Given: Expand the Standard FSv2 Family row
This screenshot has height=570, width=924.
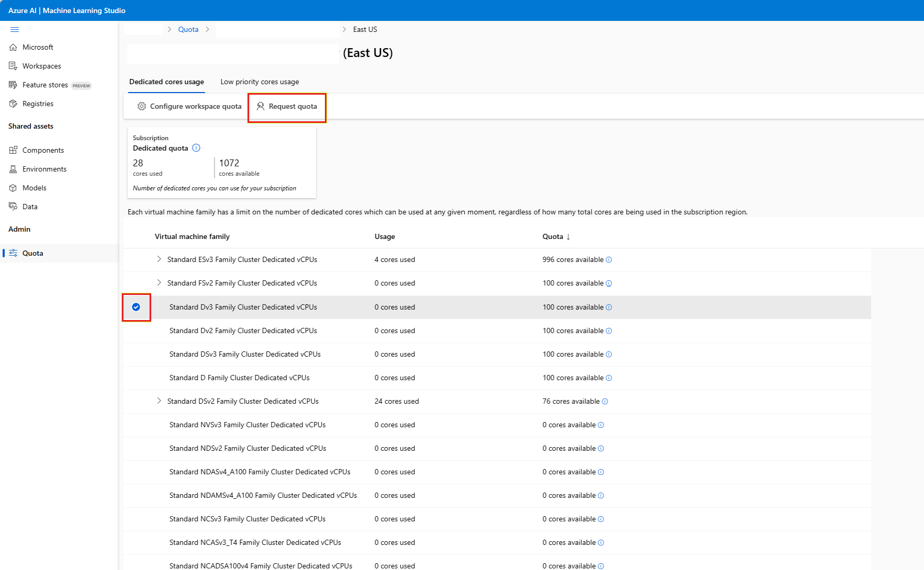Looking at the screenshot, I should [159, 282].
